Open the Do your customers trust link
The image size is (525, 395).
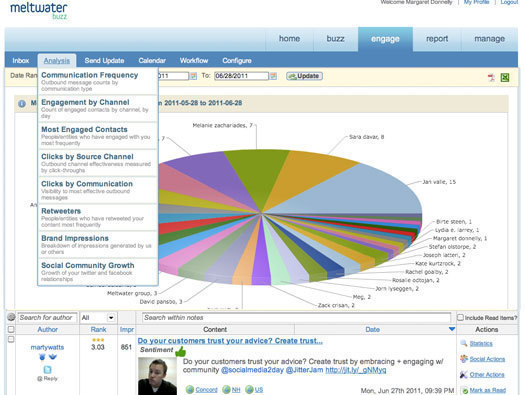coord(230,341)
